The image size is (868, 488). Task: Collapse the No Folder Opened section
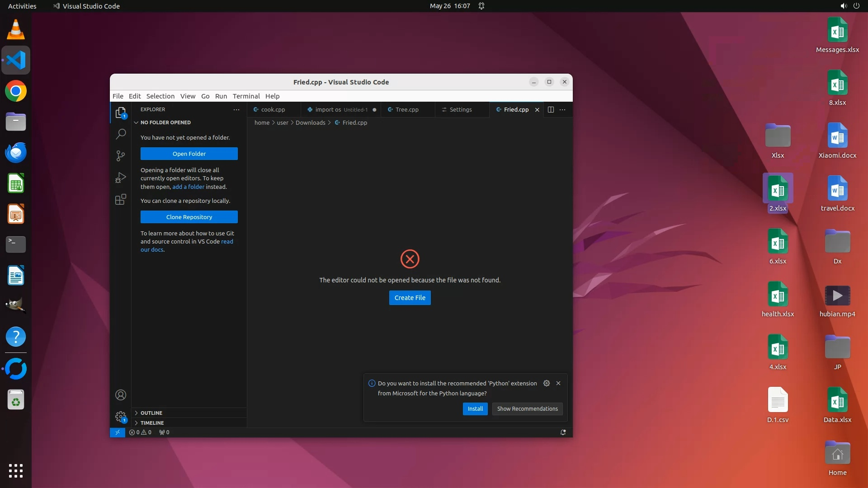pos(165,122)
